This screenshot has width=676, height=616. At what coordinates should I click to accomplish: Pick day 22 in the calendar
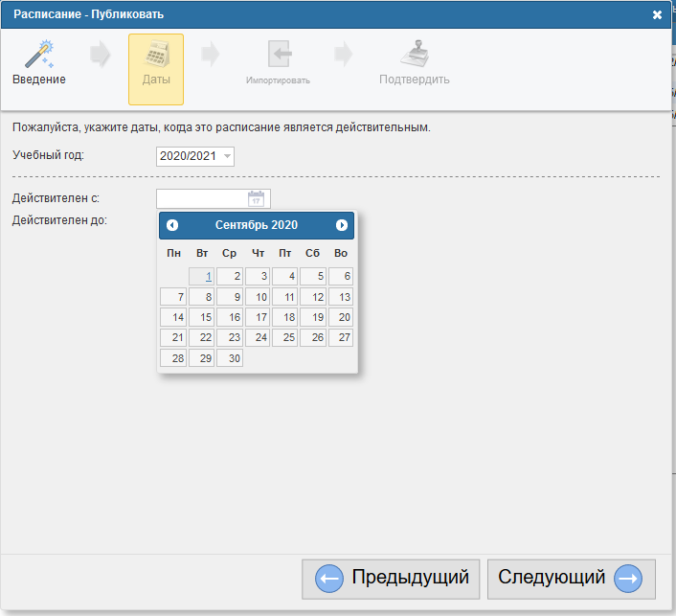pyautogui.click(x=202, y=337)
